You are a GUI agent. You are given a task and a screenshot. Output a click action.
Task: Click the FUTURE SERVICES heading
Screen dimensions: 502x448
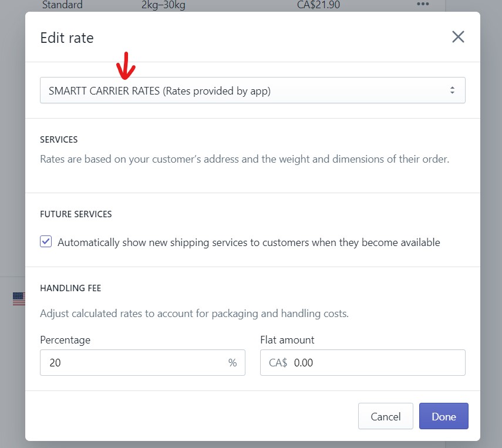click(76, 214)
